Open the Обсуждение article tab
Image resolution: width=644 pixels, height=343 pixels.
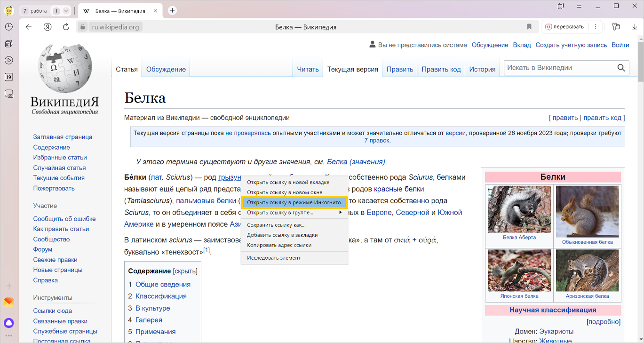[x=166, y=69]
